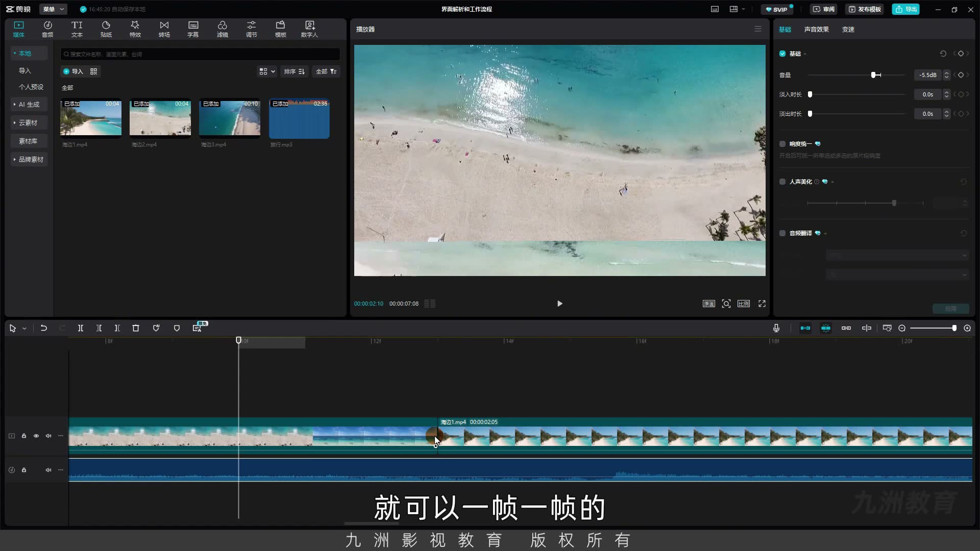Click the delete clip trash icon
Viewport: 980px width, 551px height.
pyautogui.click(x=136, y=328)
